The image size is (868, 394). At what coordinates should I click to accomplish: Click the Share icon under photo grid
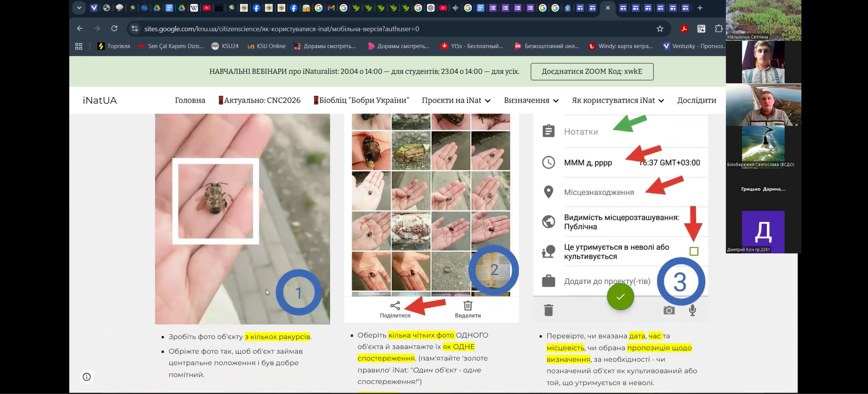395,306
